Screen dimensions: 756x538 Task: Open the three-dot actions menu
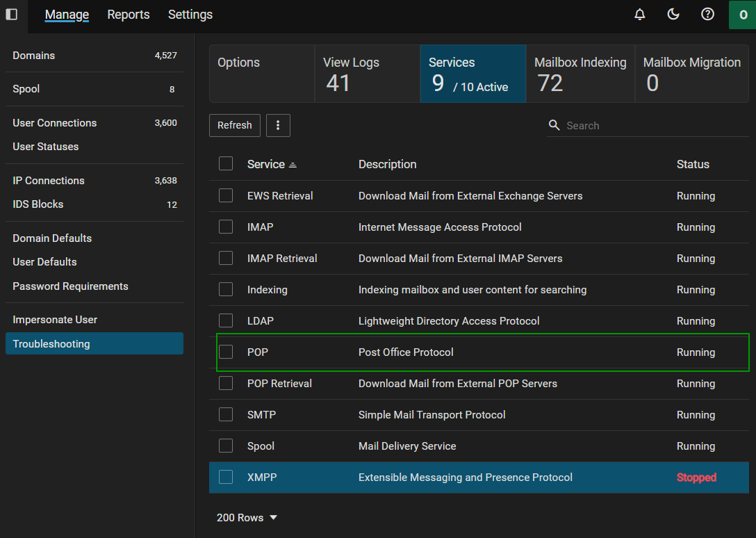pyautogui.click(x=278, y=125)
